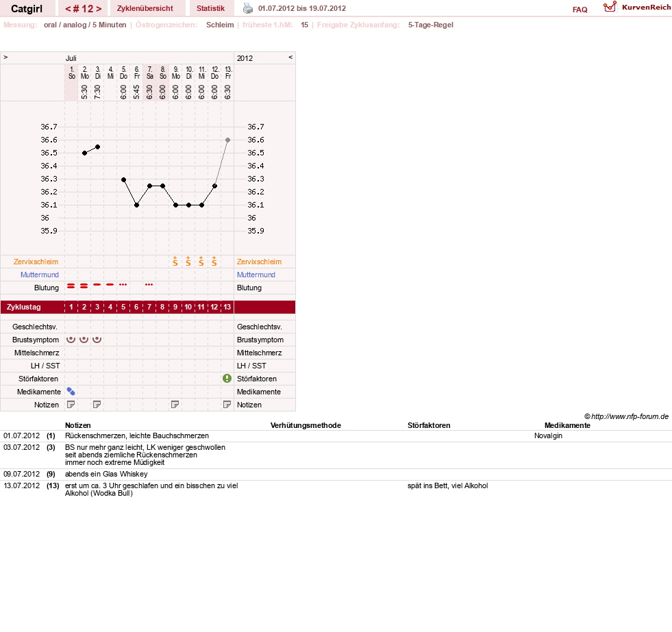
Task: Click Brustsymptom icon on cycle day 3
Action: pos(97,340)
